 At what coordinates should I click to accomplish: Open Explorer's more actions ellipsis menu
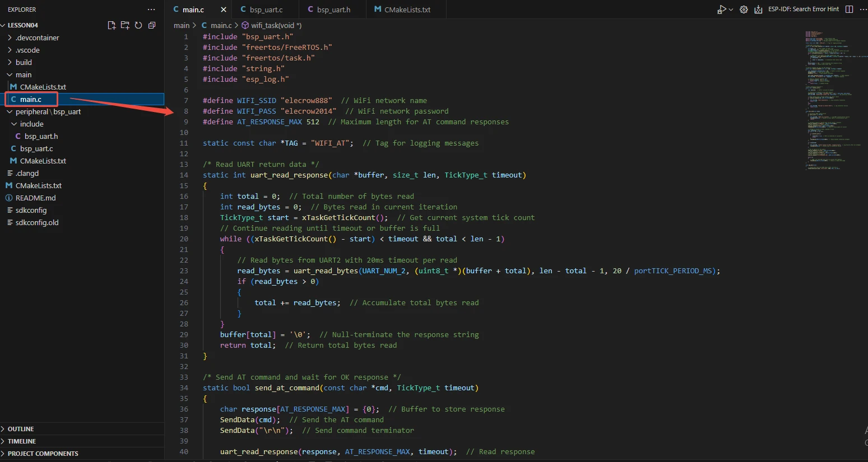(151, 10)
